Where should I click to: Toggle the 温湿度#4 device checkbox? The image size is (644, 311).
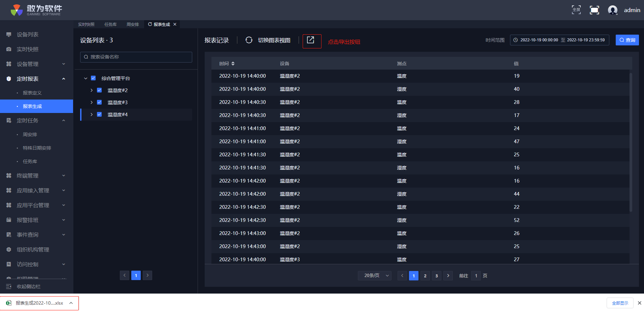tap(99, 115)
